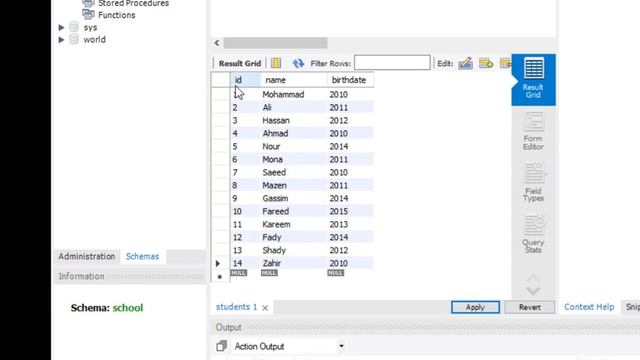Open the Context Help tab
The image size is (640, 360).
[589, 307]
